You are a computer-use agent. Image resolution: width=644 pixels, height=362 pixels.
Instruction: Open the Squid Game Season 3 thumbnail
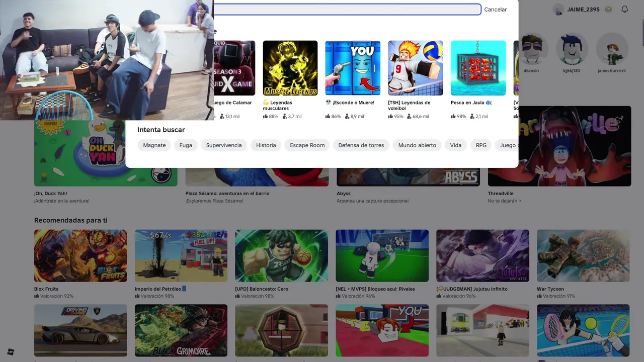234,68
